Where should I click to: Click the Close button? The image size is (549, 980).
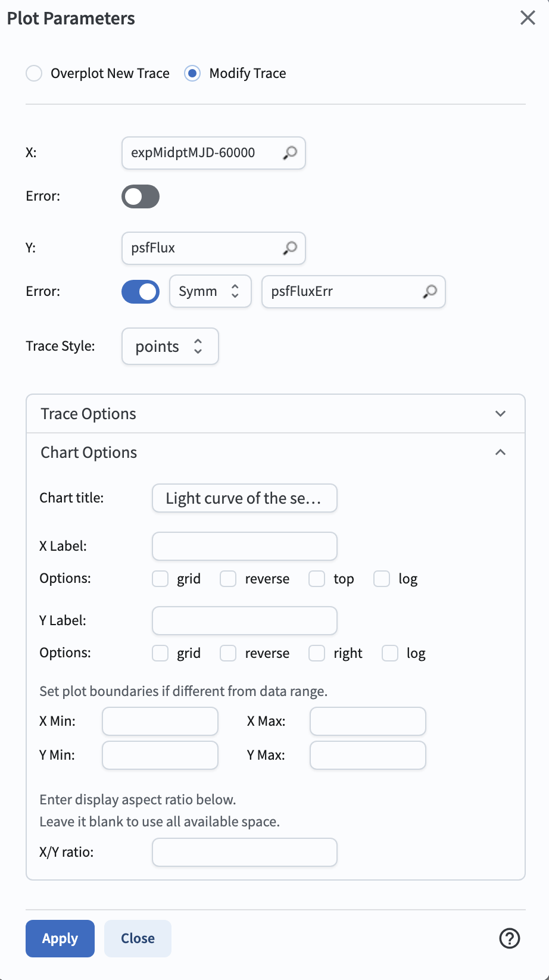(x=138, y=938)
